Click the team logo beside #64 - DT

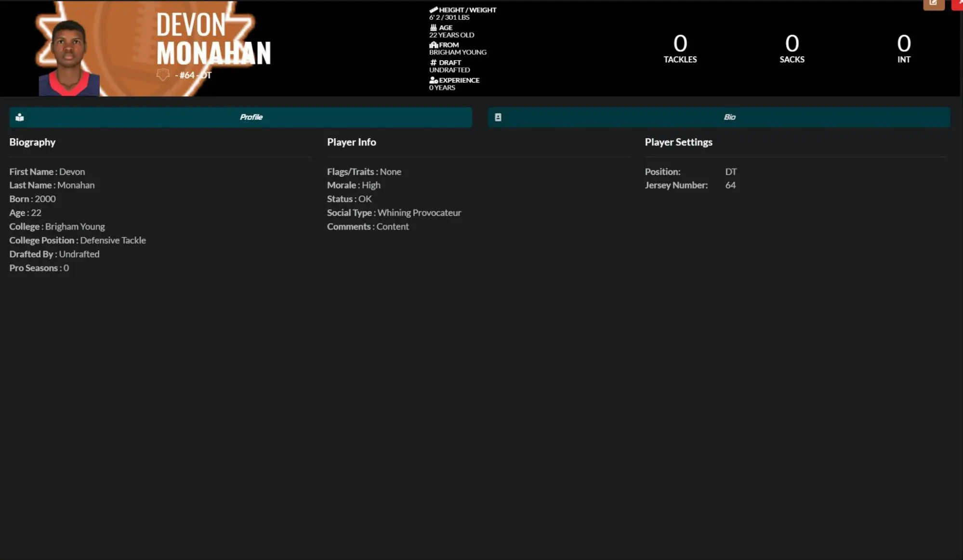click(163, 75)
